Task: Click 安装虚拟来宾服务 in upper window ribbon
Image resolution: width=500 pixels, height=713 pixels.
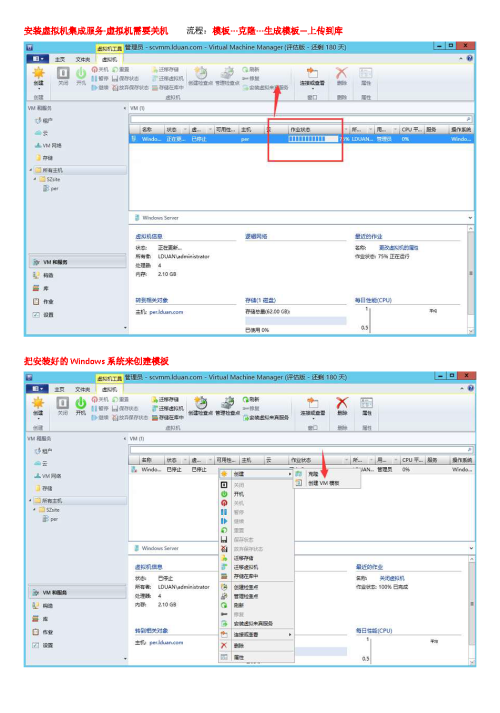Action: point(265,87)
